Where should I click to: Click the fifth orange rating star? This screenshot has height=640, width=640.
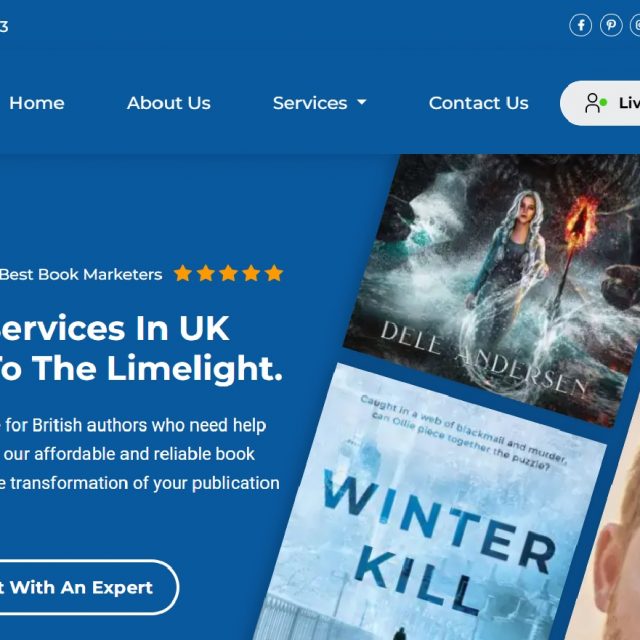click(x=274, y=273)
